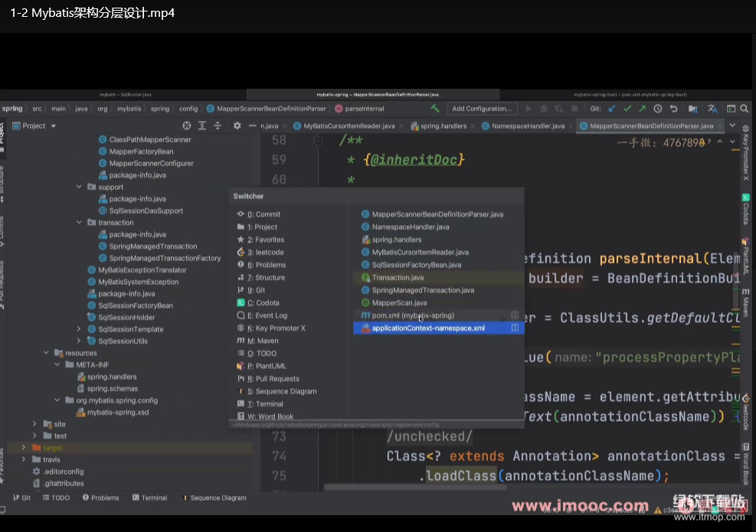Click the Git push arrow icon

642,109
